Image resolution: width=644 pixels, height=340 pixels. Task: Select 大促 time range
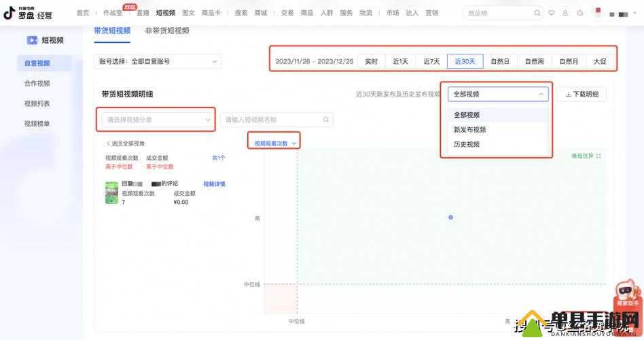(x=600, y=61)
